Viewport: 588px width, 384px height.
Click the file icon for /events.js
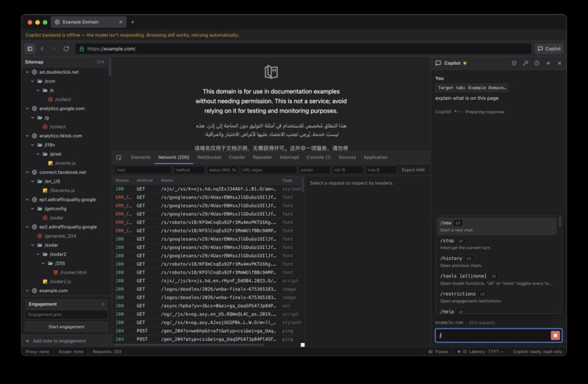pyautogui.click(x=50, y=164)
